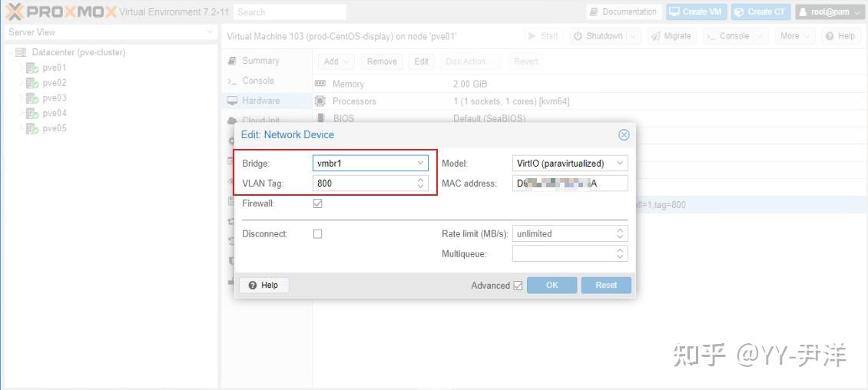Click Create VM button
The height and width of the screenshot is (390, 868).
point(697,12)
